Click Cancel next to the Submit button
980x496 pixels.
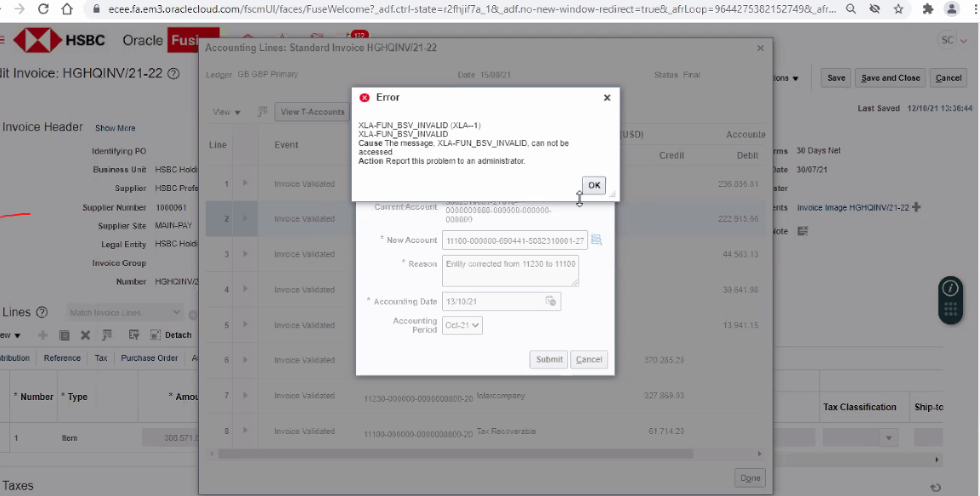coord(589,359)
